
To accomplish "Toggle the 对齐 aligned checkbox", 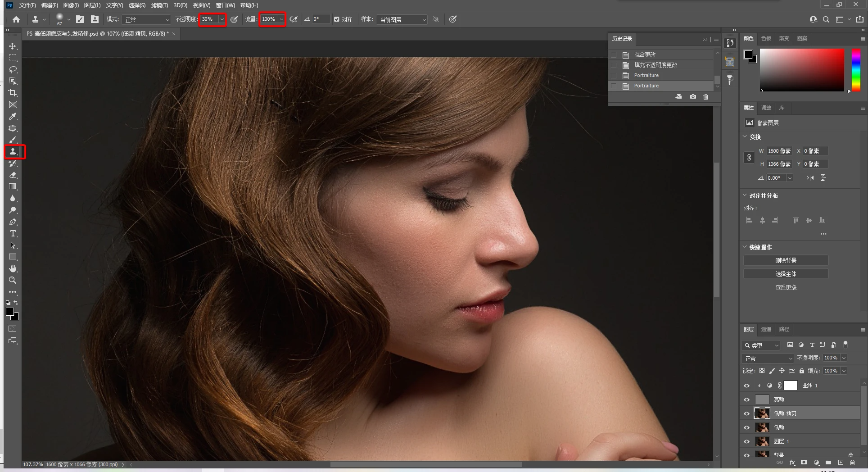I will (x=337, y=19).
